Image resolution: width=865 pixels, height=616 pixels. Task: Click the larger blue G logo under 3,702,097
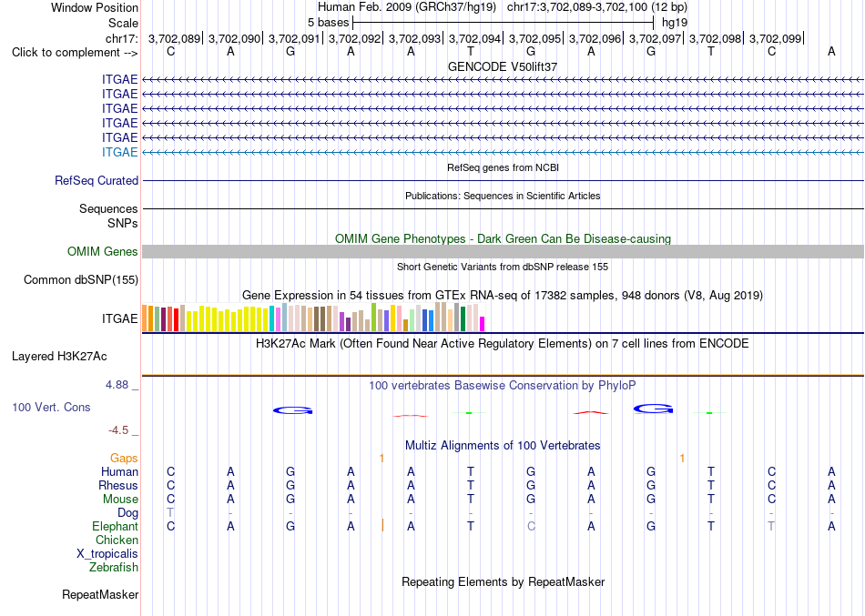pos(653,409)
